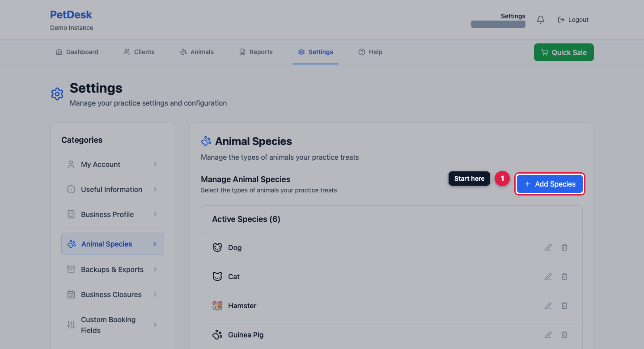Select Useful Information category
The image size is (644, 349).
click(x=113, y=189)
